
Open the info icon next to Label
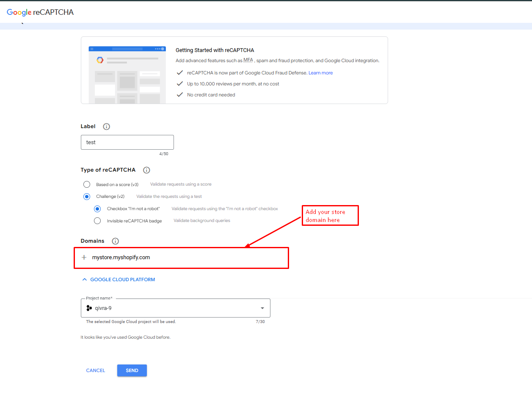point(107,126)
